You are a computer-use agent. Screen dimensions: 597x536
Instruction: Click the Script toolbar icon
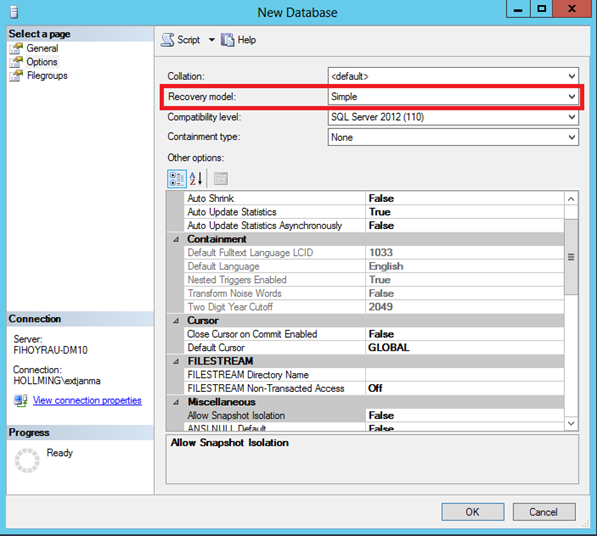[168, 40]
